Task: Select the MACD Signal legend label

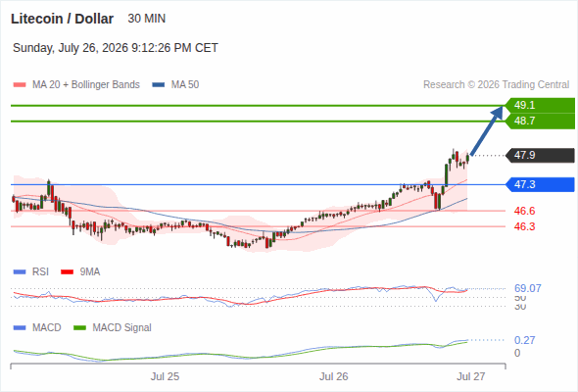Action: [121, 328]
